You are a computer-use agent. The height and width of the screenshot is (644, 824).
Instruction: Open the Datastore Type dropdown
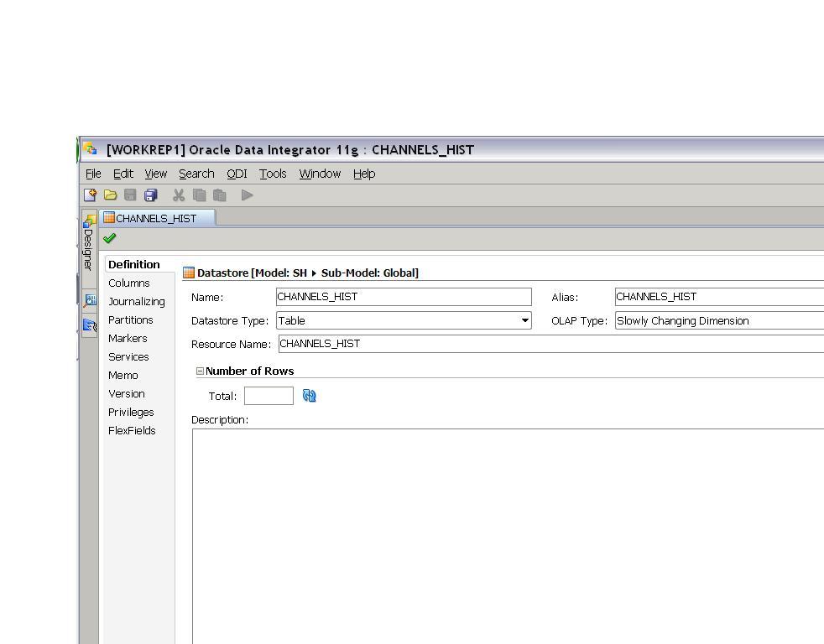[524, 320]
